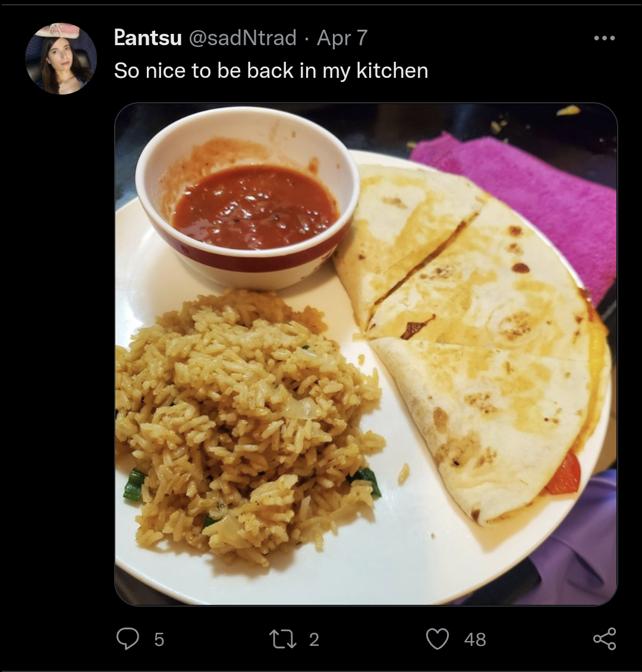Image resolution: width=642 pixels, height=672 pixels.
Task: Retweet using the retweet arrows icon
Action: (x=282, y=639)
